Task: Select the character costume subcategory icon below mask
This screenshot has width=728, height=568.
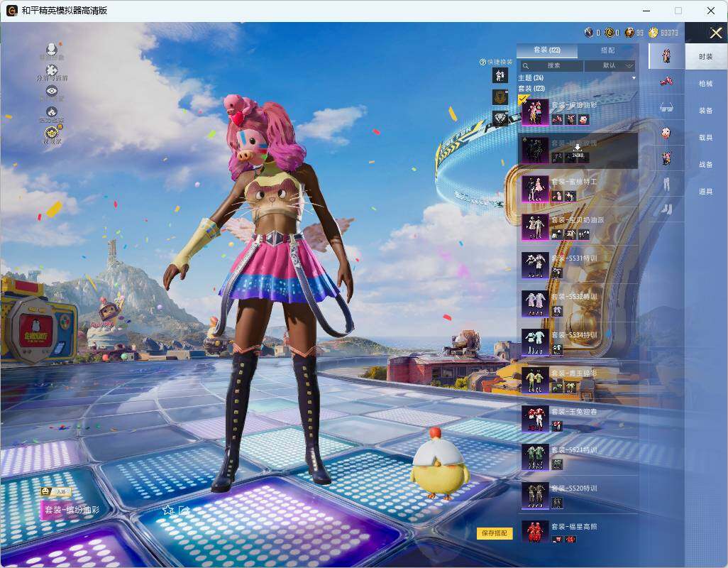Action: point(666,158)
